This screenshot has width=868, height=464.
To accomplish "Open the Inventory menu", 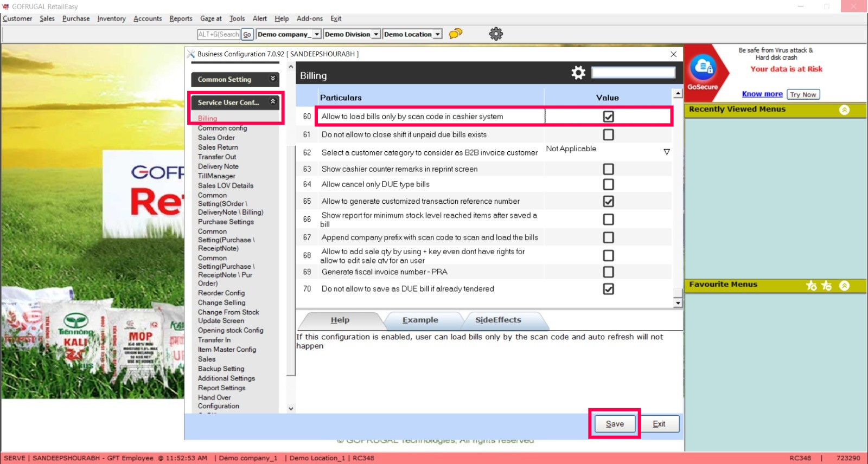I will (111, 18).
